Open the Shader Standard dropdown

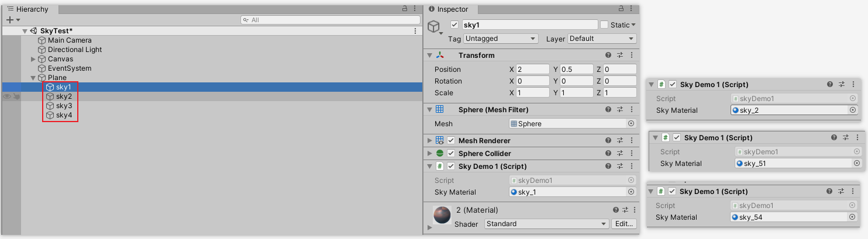tap(547, 224)
